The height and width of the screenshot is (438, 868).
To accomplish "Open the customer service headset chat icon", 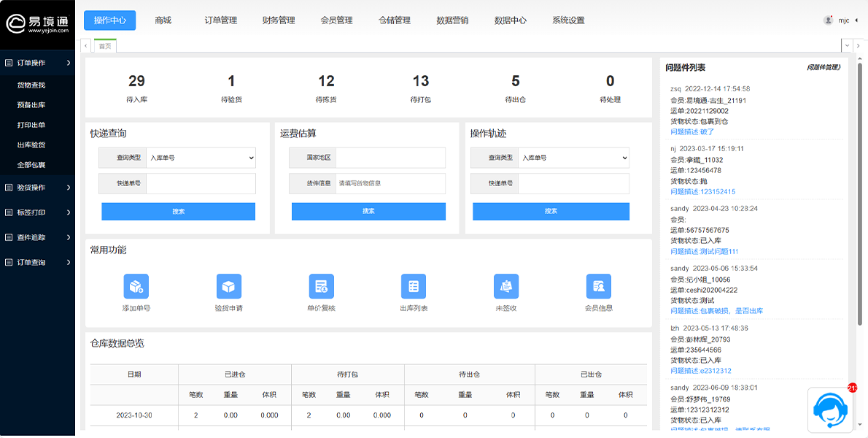I will pos(830,410).
